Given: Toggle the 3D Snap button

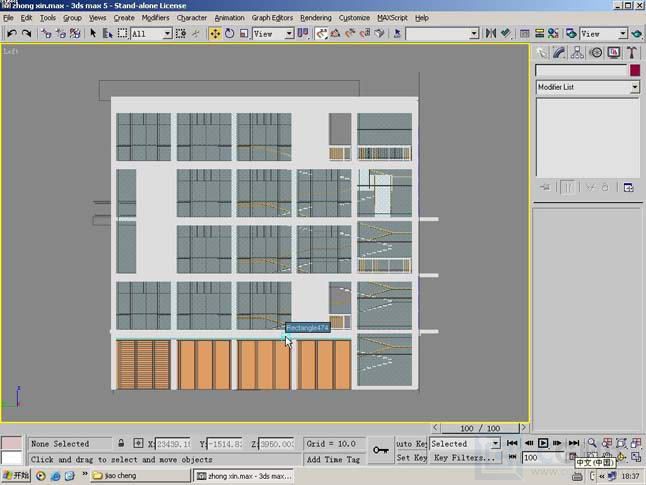Looking at the screenshot, I should pos(321,33).
